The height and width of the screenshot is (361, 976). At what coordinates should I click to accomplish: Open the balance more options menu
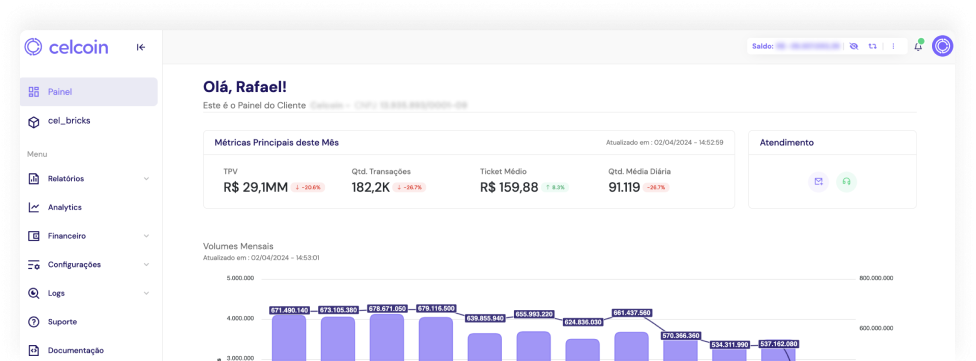click(893, 46)
